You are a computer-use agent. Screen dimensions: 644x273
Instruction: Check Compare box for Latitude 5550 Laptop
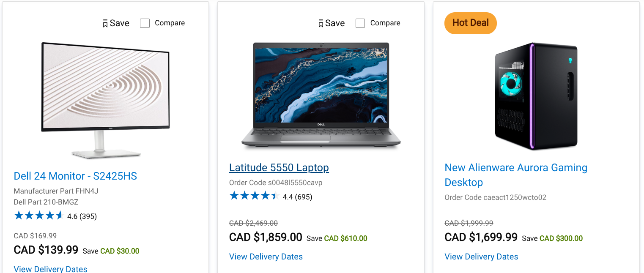[360, 23]
